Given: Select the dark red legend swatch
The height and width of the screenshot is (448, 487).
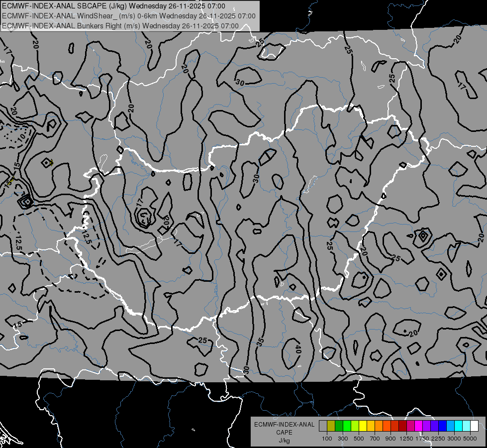Looking at the screenshot, I should pos(402,426).
